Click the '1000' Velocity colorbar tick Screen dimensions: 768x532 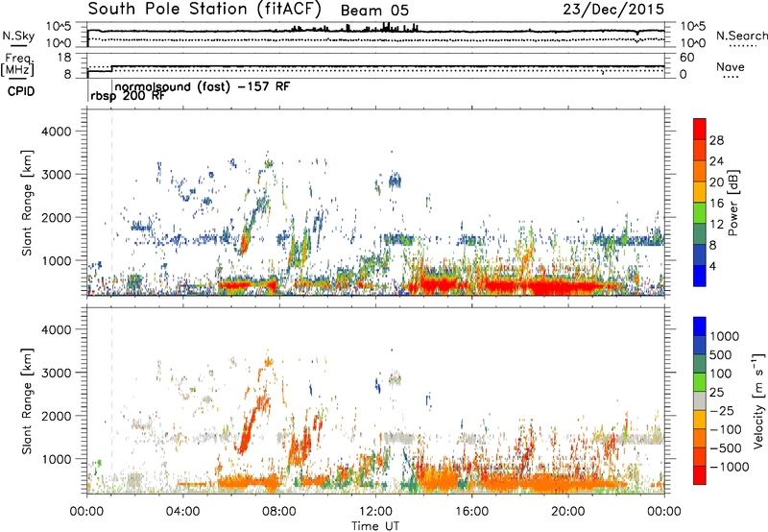coord(725,336)
